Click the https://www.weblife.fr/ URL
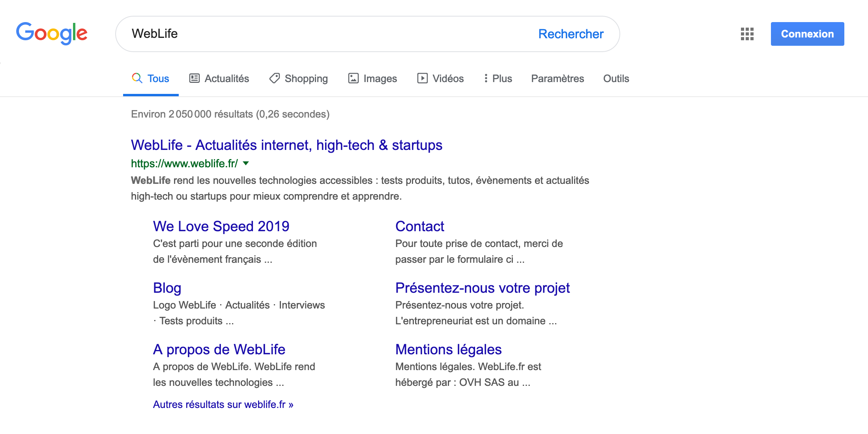 pyautogui.click(x=184, y=163)
